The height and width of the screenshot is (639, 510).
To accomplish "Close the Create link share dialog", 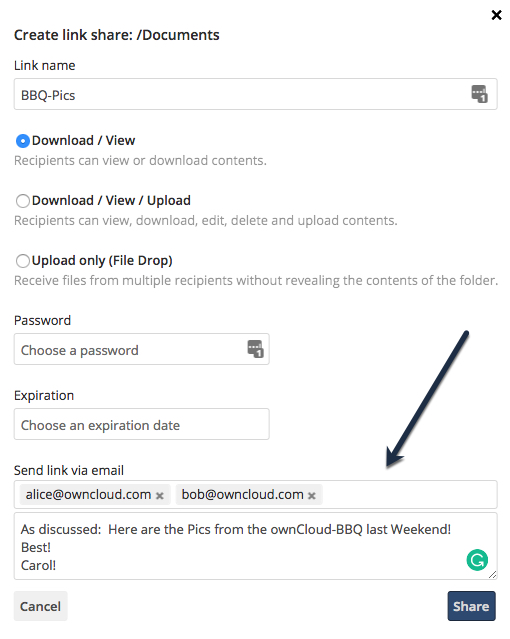I will click(496, 15).
